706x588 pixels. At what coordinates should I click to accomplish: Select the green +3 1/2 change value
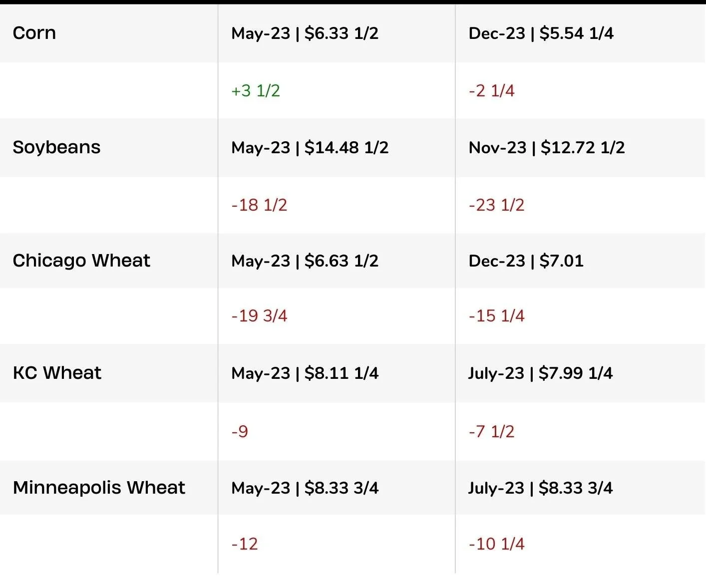256,91
